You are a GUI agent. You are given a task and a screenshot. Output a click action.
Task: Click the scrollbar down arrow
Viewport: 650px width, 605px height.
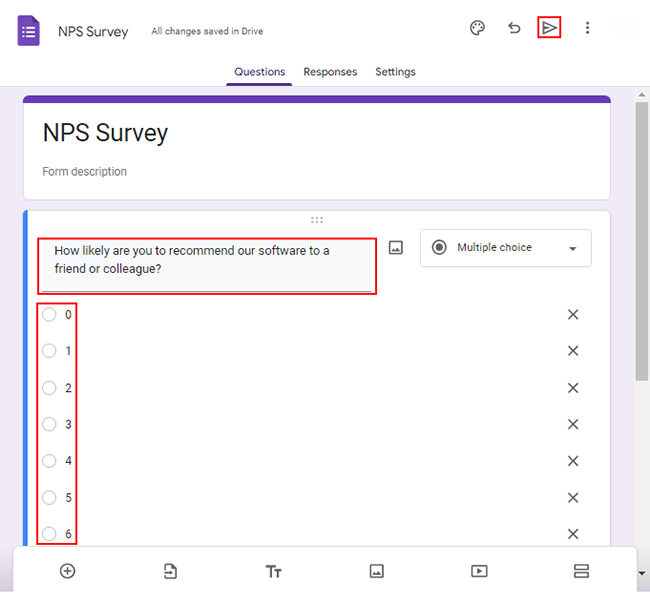point(642,573)
